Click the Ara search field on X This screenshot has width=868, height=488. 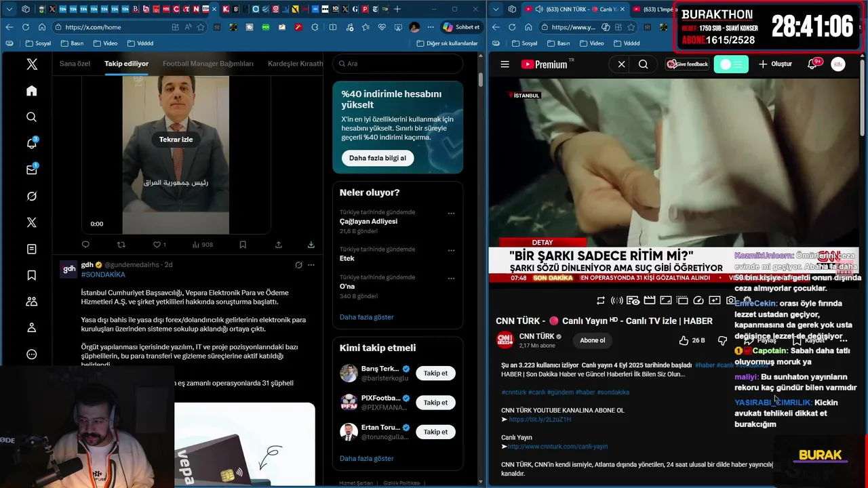[x=398, y=64]
